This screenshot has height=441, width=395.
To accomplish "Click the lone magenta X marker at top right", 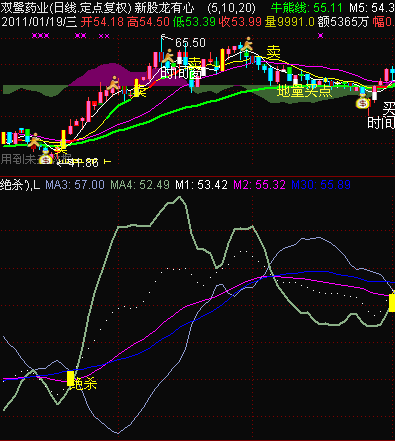I will click(x=321, y=35).
